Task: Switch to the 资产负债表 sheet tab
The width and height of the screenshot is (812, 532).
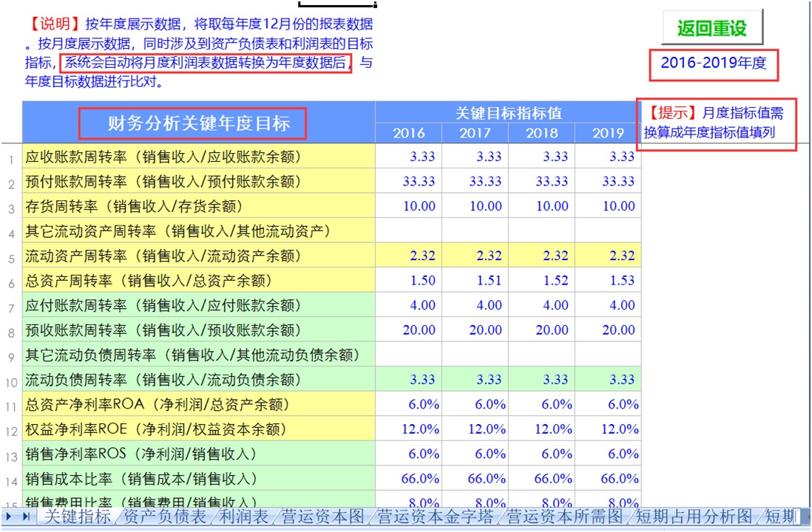Action: pos(165,516)
